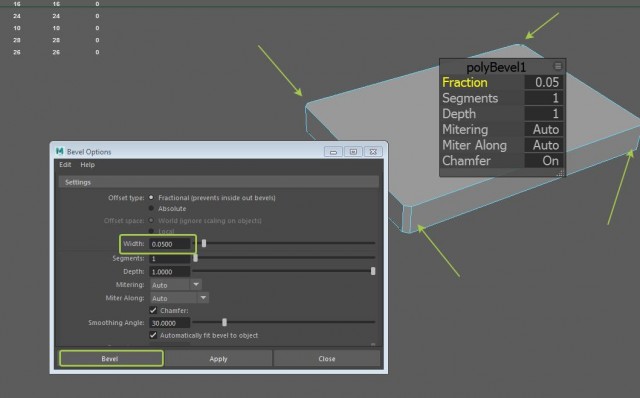This screenshot has height=398, width=640.
Task: Select Fractional offset type radio button
Action: tap(151, 198)
